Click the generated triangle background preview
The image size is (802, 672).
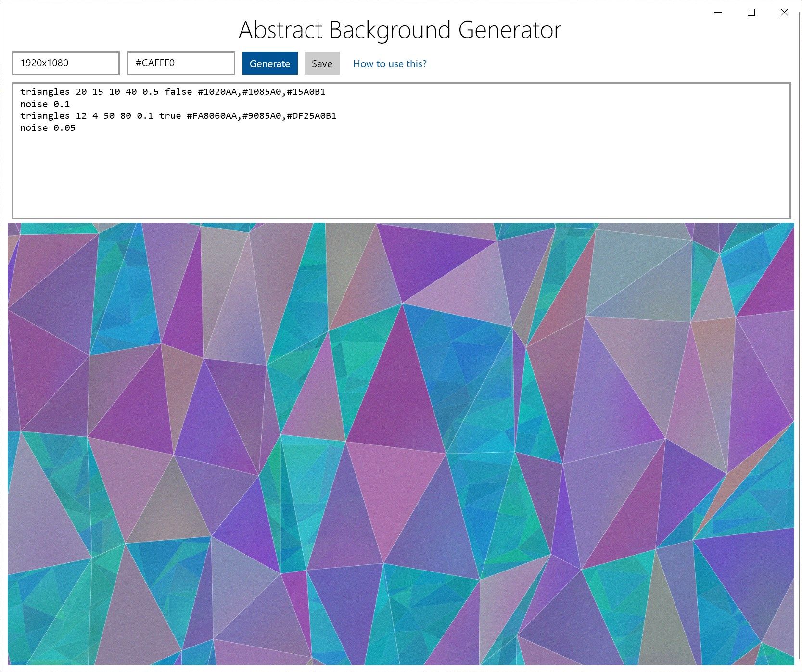401,444
